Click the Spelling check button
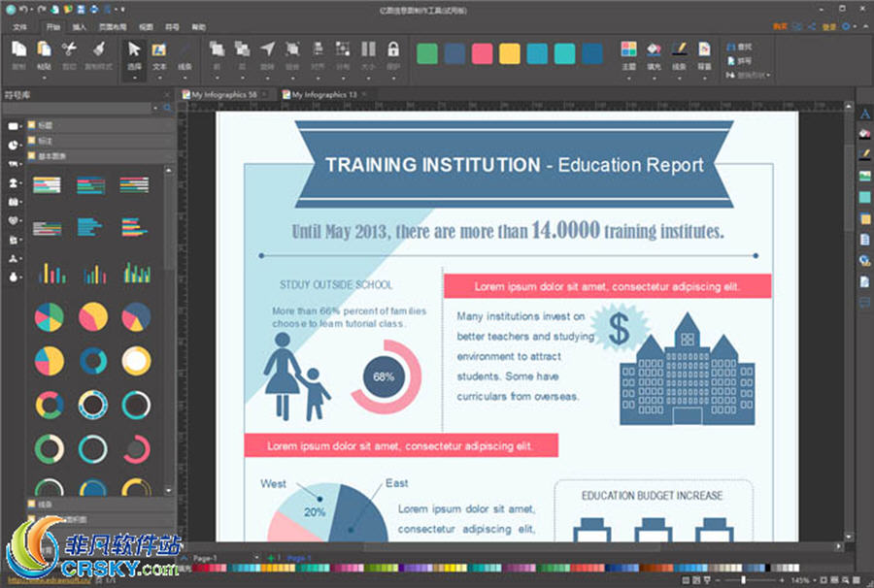 tap(739, 61)
